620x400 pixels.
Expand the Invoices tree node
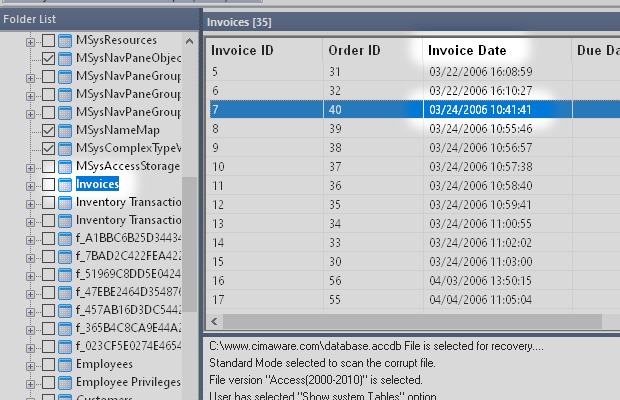tap(32, 184)
